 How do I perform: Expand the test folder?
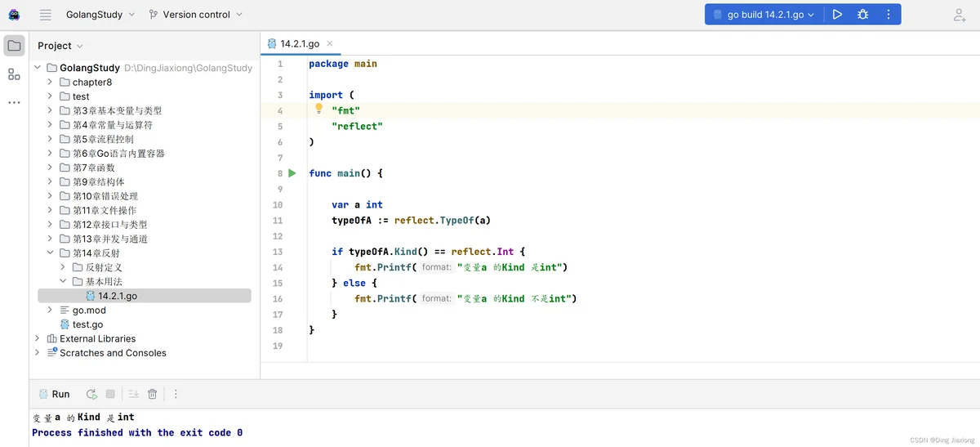pos(50,96)
